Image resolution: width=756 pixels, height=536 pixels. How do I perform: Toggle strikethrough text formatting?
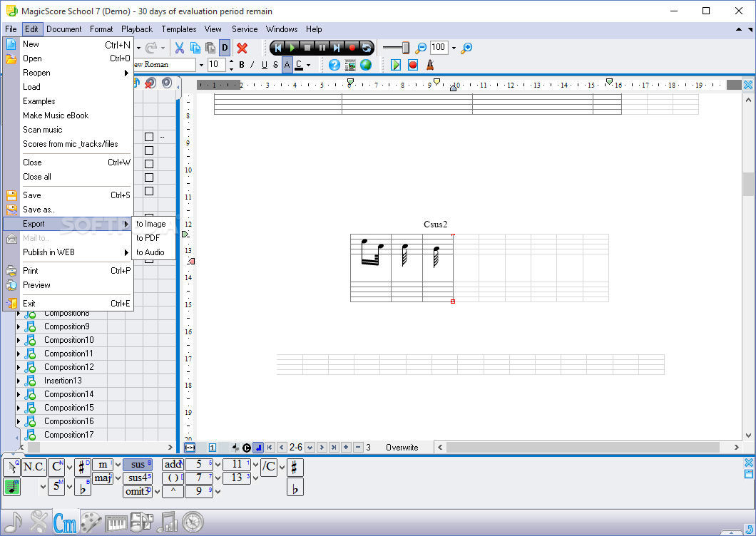pyautogui.click(x=275, y=65)
